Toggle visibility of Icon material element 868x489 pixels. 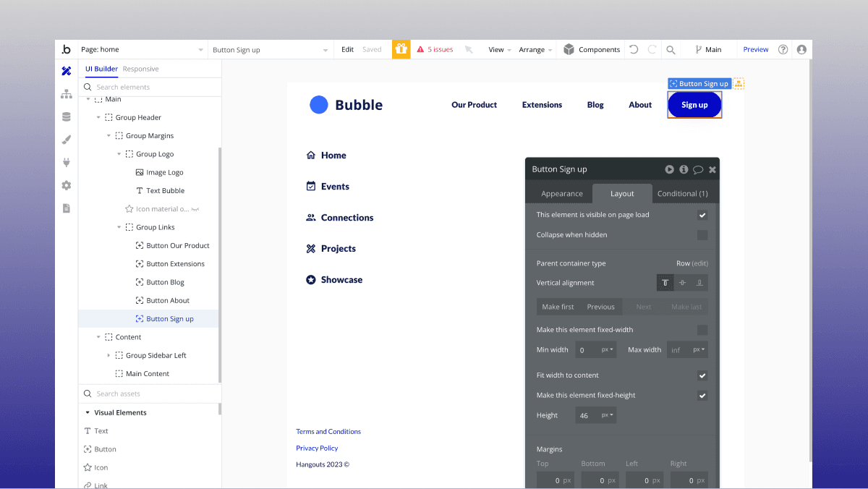pyautogui.click(x=195, y=209)
